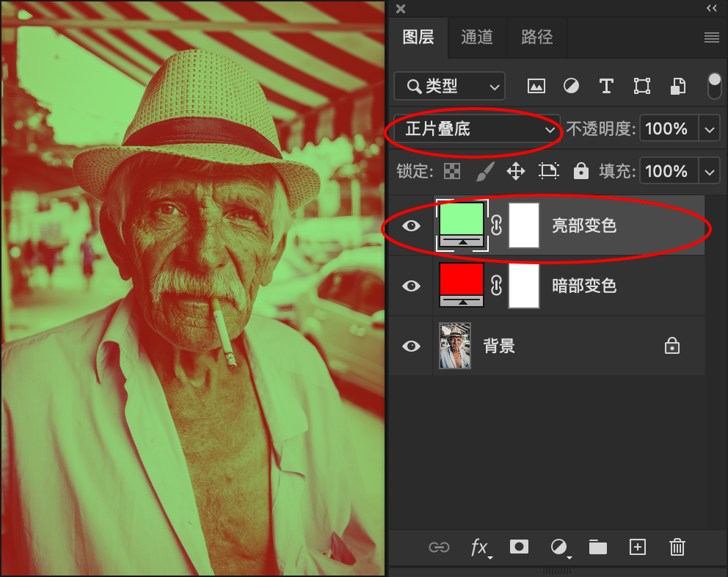This screenshot has width=728, height=577.
Task: Toggle mask link on 亮部变色 layer
Action: coord(496,225)
